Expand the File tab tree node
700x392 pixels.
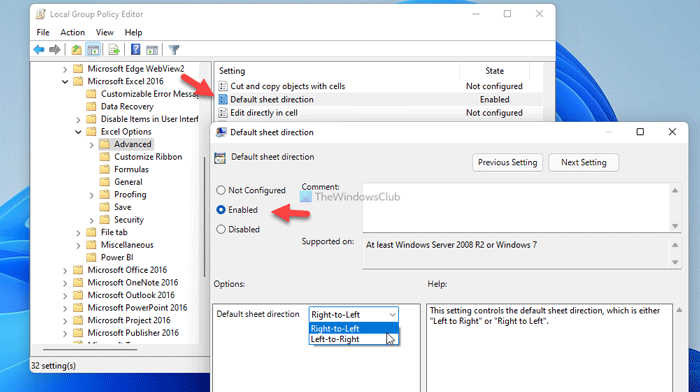coord(79,233)
